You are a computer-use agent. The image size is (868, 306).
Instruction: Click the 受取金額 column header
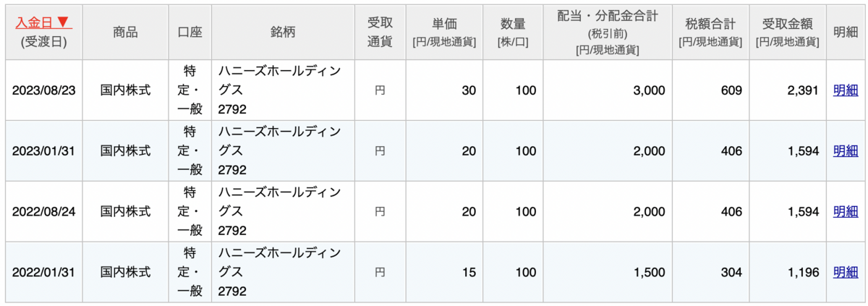787,33
